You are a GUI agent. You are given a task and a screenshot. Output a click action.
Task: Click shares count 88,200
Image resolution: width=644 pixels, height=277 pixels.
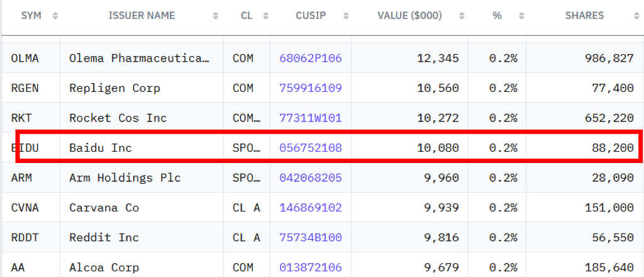click(613, 147)
